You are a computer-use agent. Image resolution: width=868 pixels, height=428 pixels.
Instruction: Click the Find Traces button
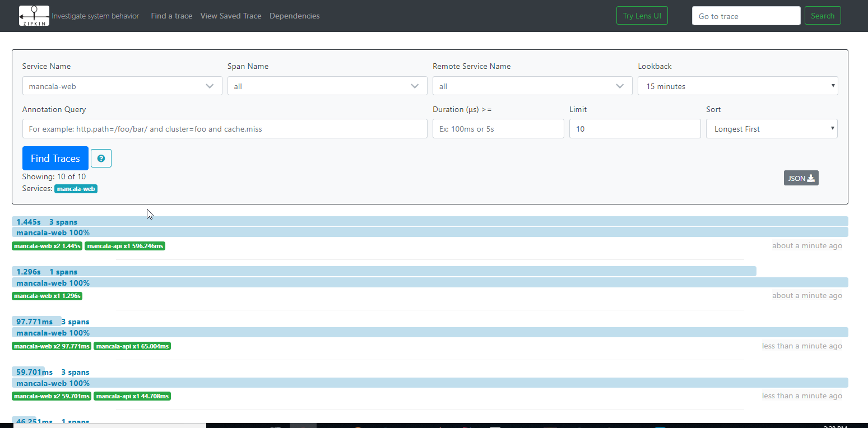point(55,158)
